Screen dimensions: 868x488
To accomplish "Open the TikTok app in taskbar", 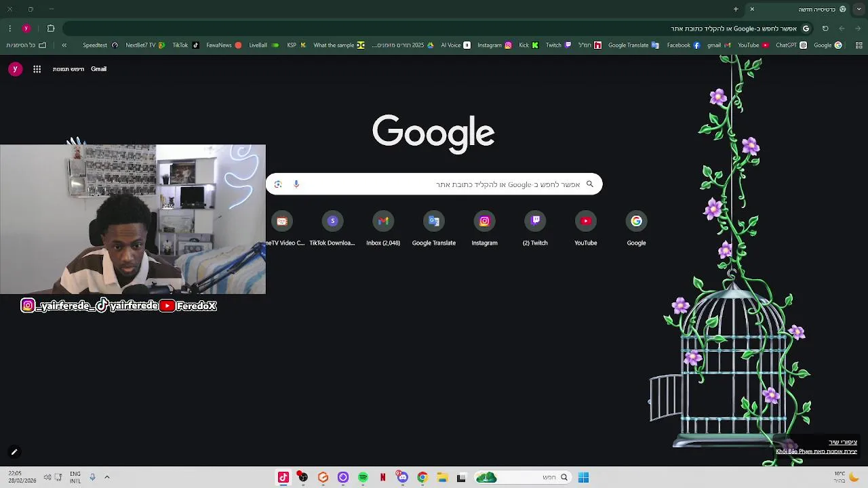I will 283,477.
